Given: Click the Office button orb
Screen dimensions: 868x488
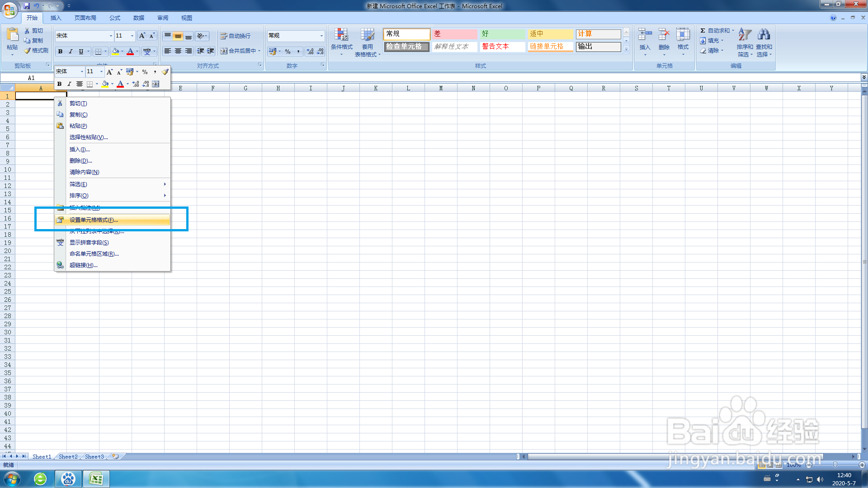Looking at the screenshot, I should click(x=9, y=9).
